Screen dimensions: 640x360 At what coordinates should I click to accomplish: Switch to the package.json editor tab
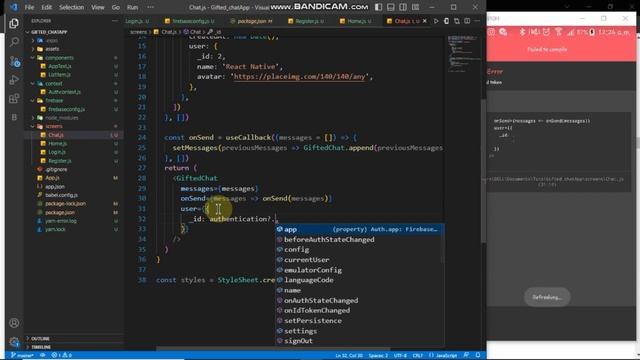pos(252,21)
